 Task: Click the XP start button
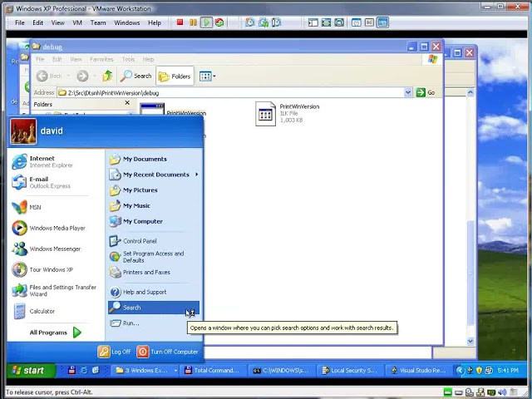click(x=32, y=370)
